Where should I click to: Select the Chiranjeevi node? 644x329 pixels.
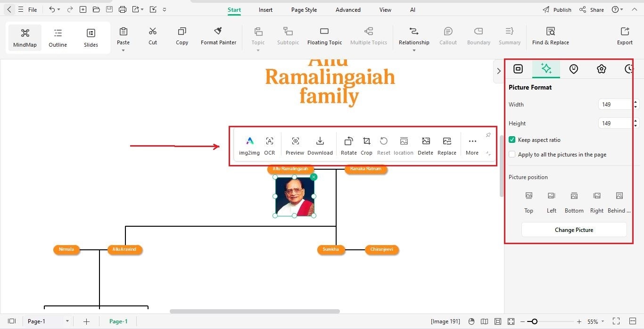382,249
